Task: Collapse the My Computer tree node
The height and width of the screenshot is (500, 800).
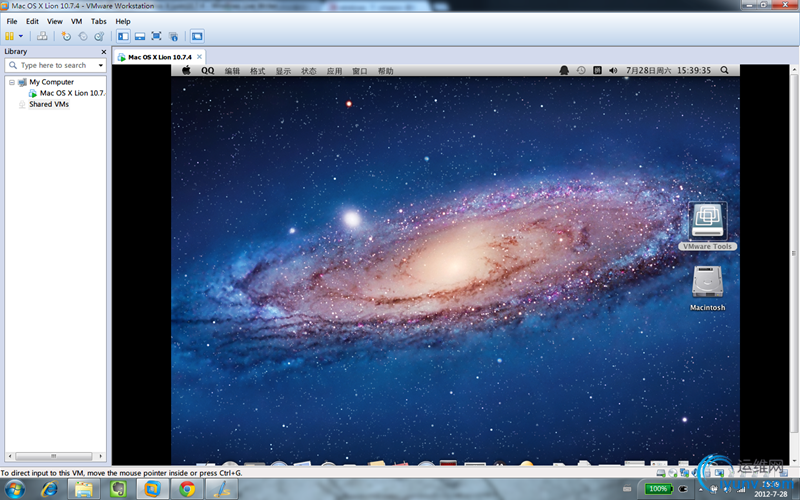Action: [11, 82]
